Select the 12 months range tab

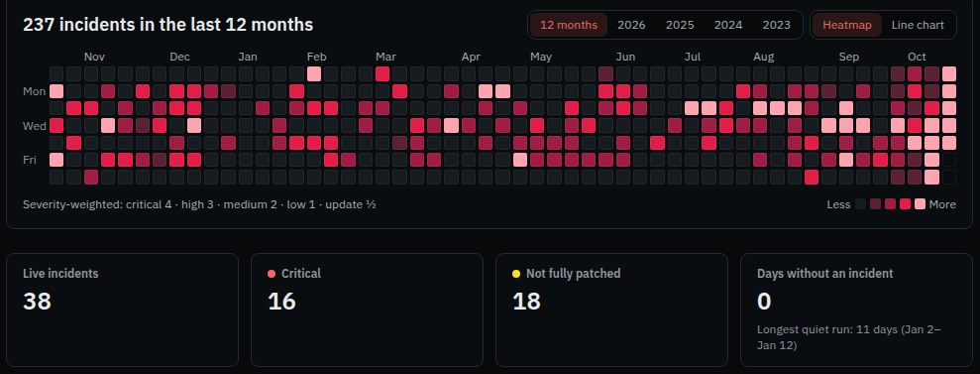[569, 25]
